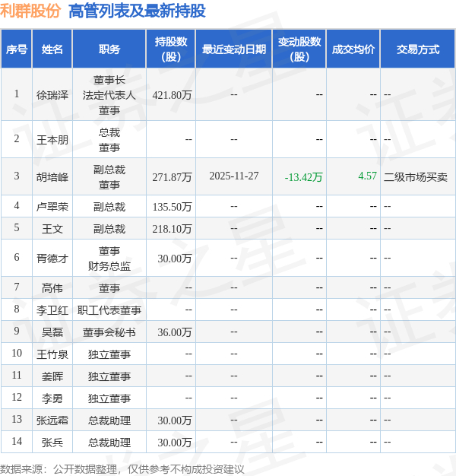Click 财务总监 in 胥德才's positions
456x476 pixels.
[109, 266]
